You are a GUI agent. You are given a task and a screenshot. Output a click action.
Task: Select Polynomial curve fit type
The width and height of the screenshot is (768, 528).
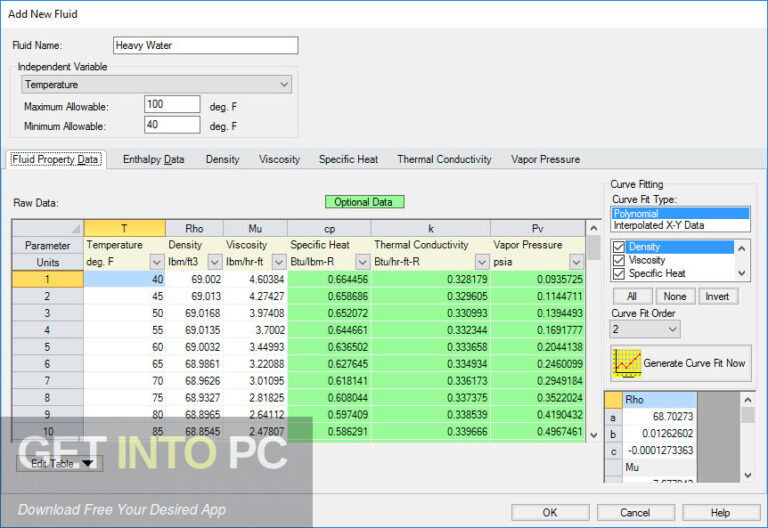point(680,214)
